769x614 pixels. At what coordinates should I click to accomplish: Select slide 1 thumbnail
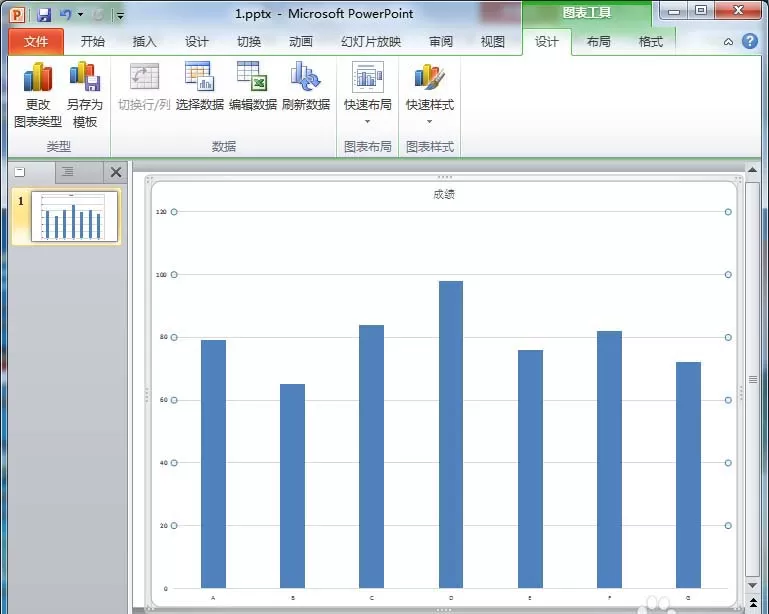[x=74, y=216]
